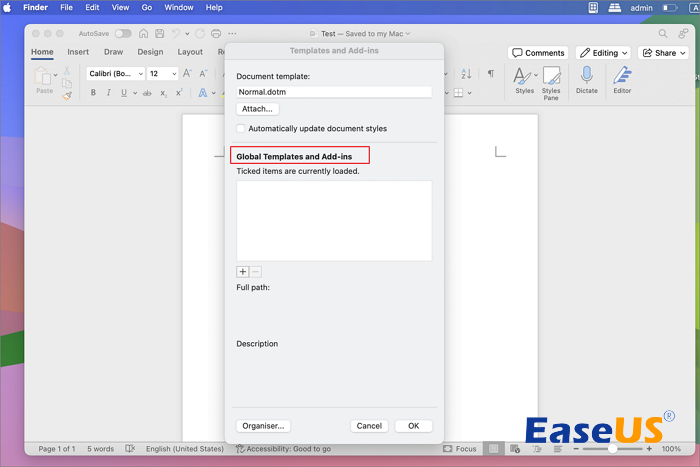Open the Home icon in title bar
Viewport: 700px width, 467px height.
click(x=143, y=33)
